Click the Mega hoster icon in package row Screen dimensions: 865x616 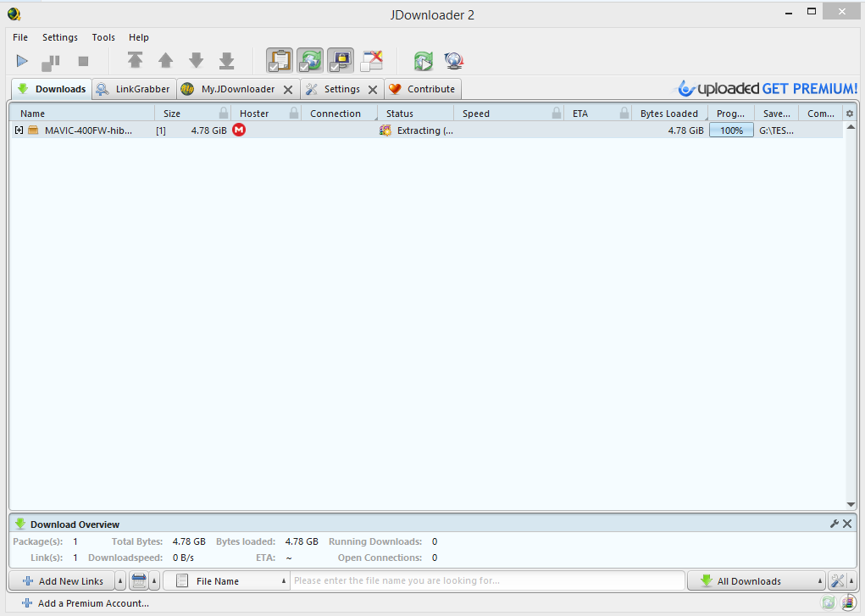point(239,130)
